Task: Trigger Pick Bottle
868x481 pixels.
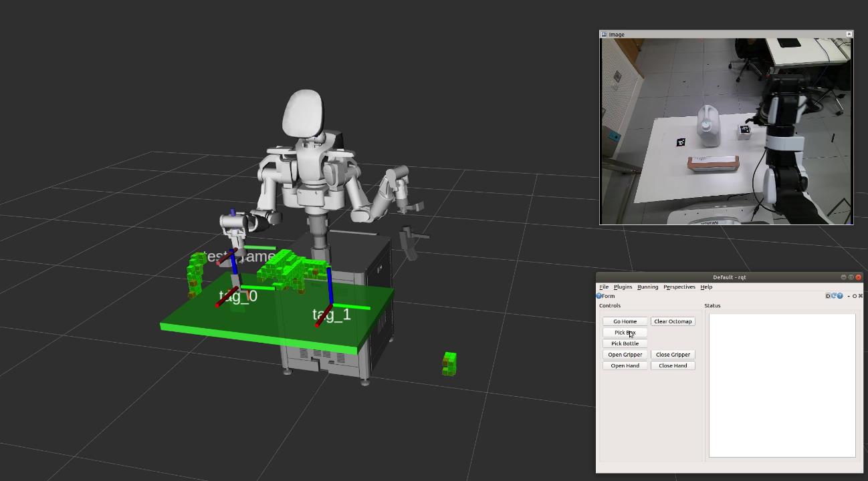Action: click(x=624, y=343)
